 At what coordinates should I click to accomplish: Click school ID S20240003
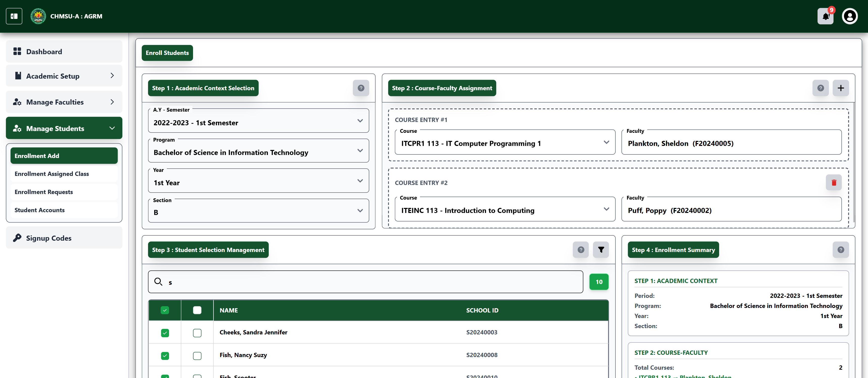point(482,332)
